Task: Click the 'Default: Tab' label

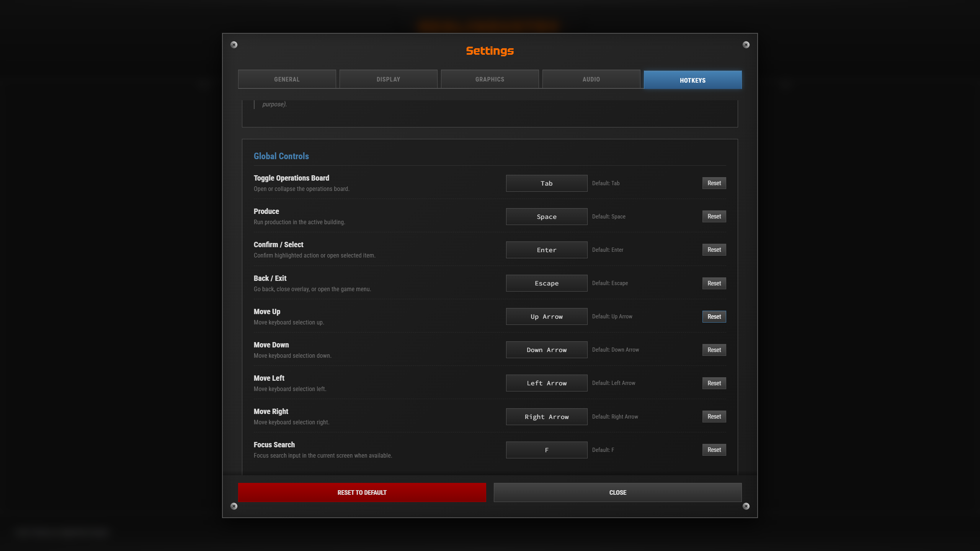Action: (606, 183)
